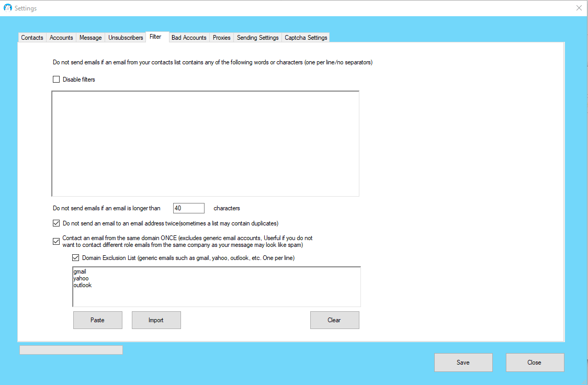Switch to the Accounts tab
Image resolution: width=588 pixels, height=385 pixels.
(x=61, y=38)
